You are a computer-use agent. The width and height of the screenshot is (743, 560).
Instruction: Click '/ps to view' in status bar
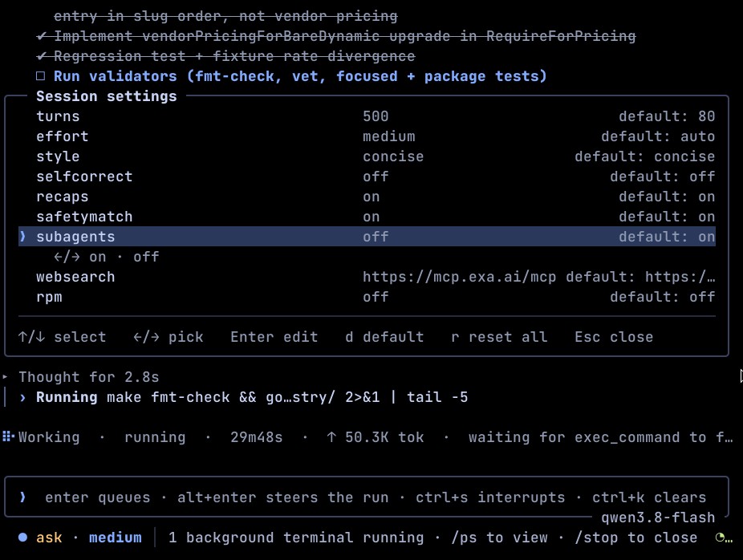pos(499,538)
